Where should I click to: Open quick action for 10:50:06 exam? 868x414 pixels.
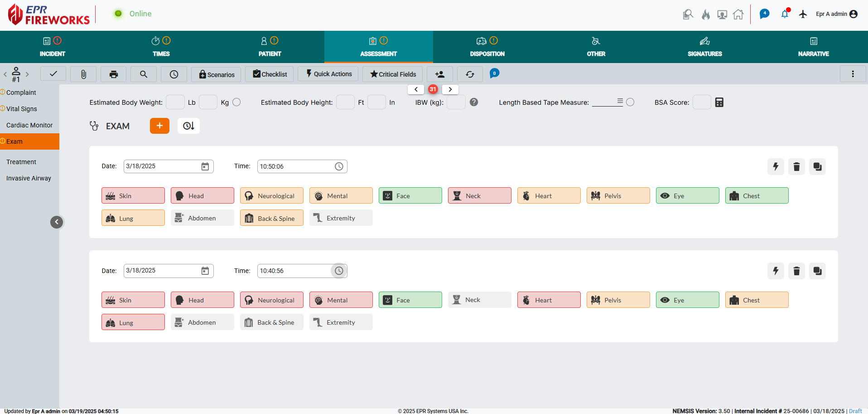coord(776,166)
